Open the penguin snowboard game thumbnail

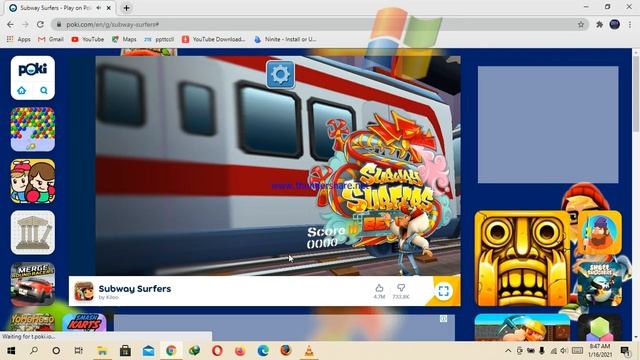(600, 284)
